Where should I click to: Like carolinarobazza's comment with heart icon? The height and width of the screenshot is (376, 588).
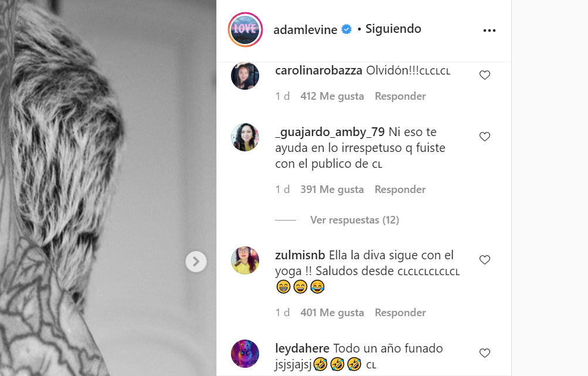[x=485, y=75]
